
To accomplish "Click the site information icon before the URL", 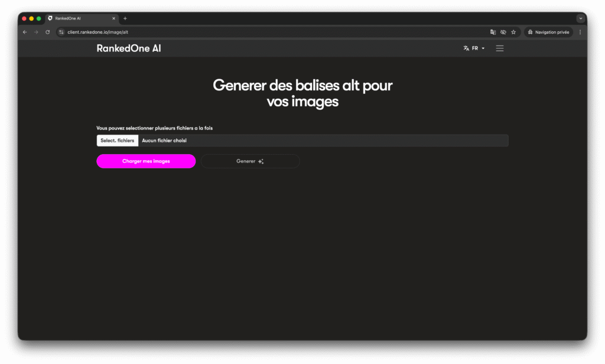I will (61, 32).
